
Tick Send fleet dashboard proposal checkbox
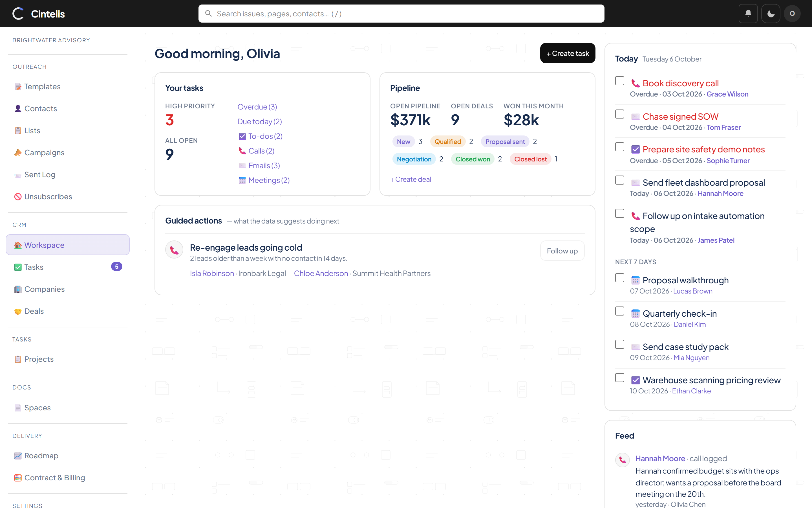619,180
